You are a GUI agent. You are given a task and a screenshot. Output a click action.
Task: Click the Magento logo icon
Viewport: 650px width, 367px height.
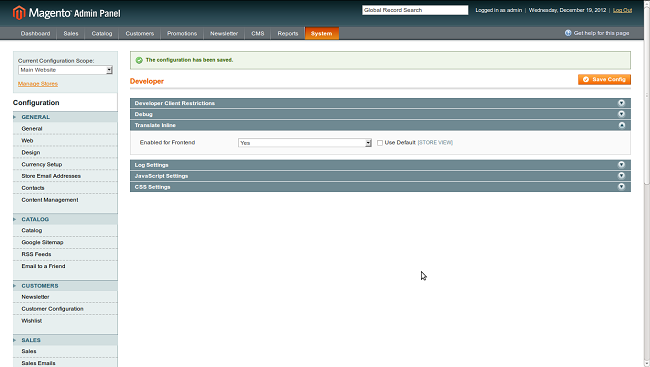pyautogui.click(x=19, y=13)
